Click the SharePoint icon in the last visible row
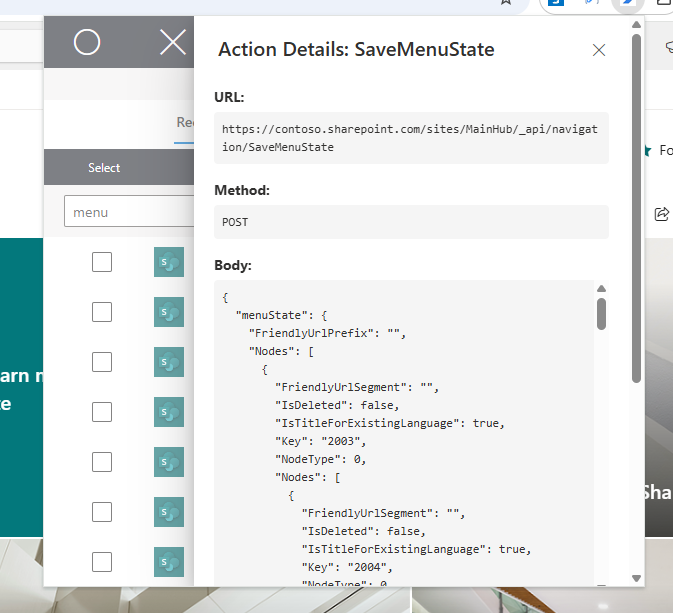673x613 pixels. point(168,562)
